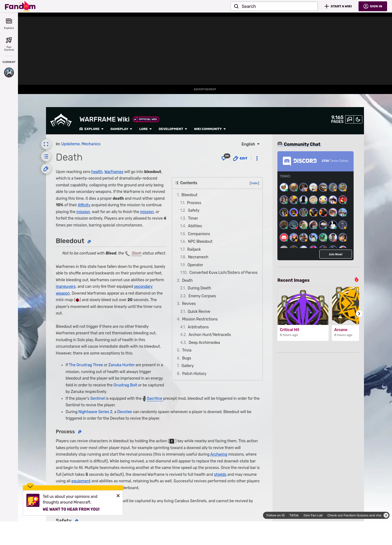
Task: Collapse the survey yellow chevron tab
Action: tap(30, 486)
